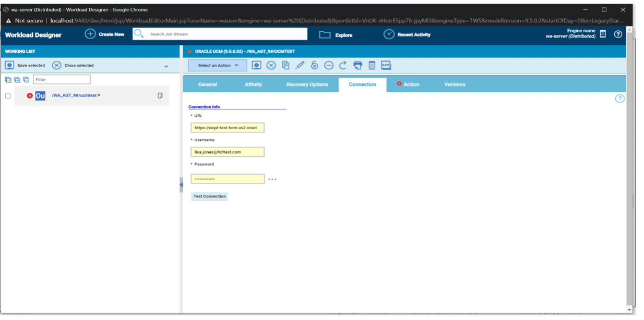Toggle the select-all icon in Working List

pyautogui.click(x=8, y=79)
